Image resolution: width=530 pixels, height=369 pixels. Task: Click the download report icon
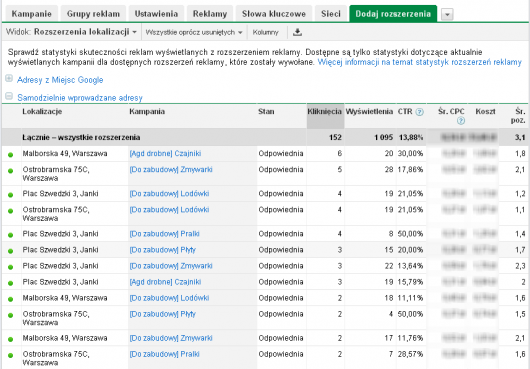(x=297, y=32)
